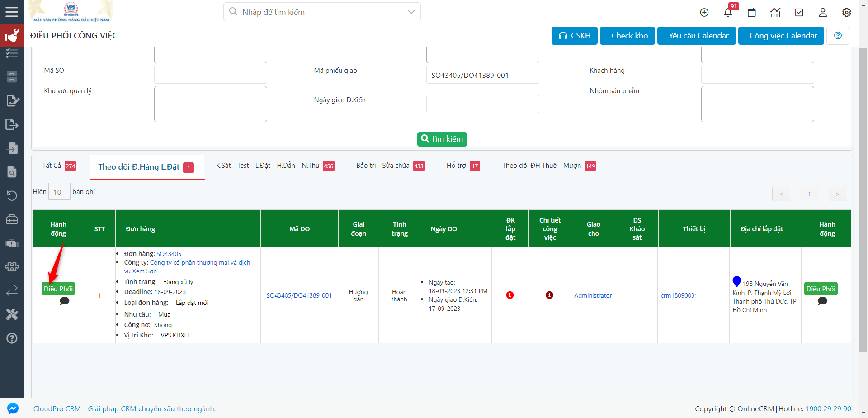Viewport: 868px width, 418px height.
Task: Open the sidebar help question mark icon
Action: [x=12, y=338]
